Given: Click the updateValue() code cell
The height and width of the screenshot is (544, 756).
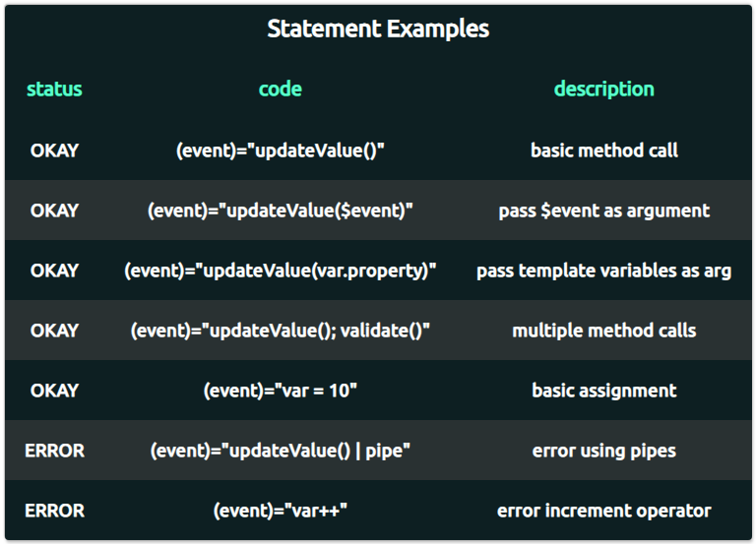Looking at the screenshot, I should 281,151.
